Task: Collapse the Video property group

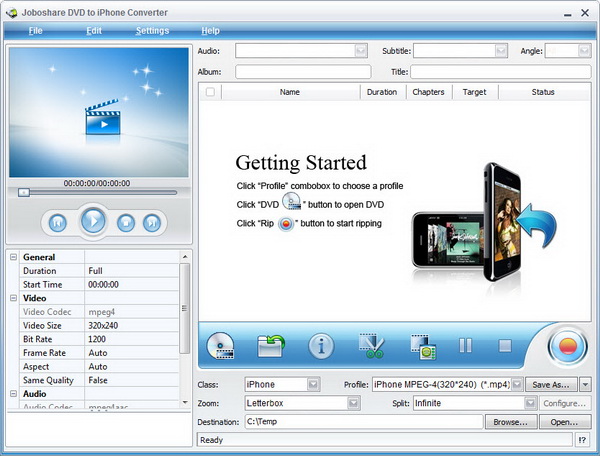Action: [14, 298]
